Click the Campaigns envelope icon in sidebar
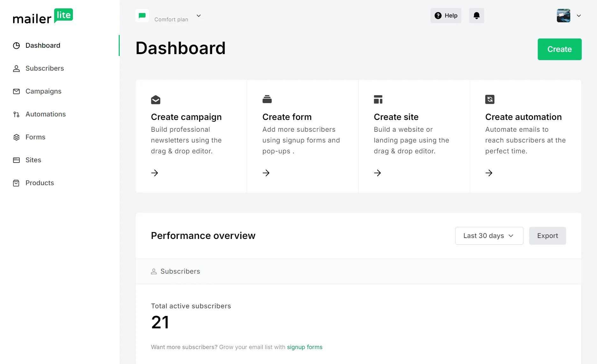Viewport: 597px width, 364px height. [16, 91]
